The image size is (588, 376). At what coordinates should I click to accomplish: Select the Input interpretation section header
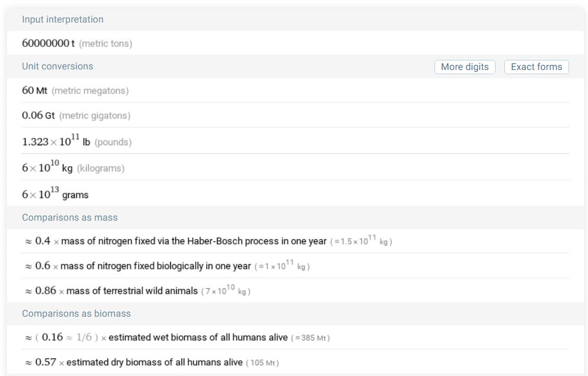pos(63,20)
